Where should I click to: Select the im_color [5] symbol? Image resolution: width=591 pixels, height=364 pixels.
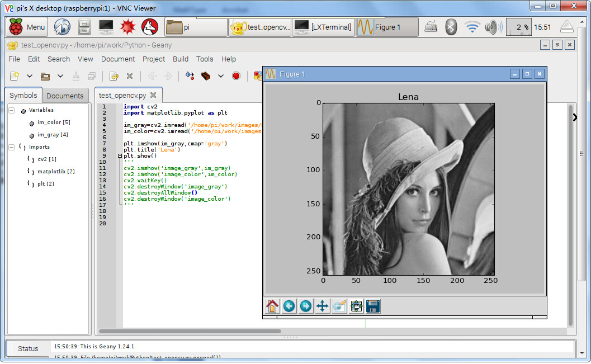54,122
